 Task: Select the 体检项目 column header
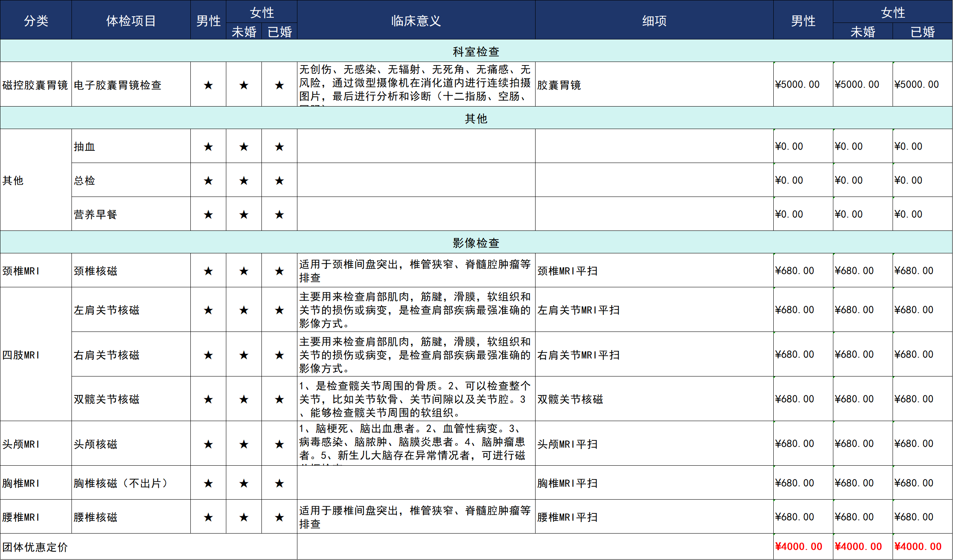pos(131,21)
